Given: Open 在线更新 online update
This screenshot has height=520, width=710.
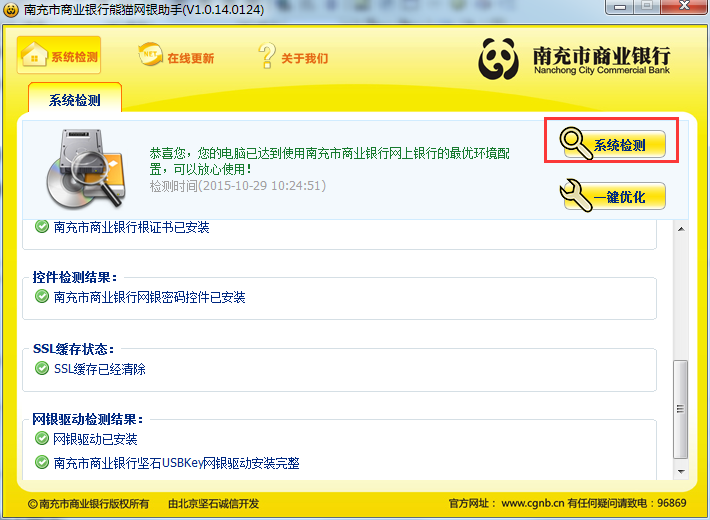Looking at the screenshot, I should click(x=176, y=56).
